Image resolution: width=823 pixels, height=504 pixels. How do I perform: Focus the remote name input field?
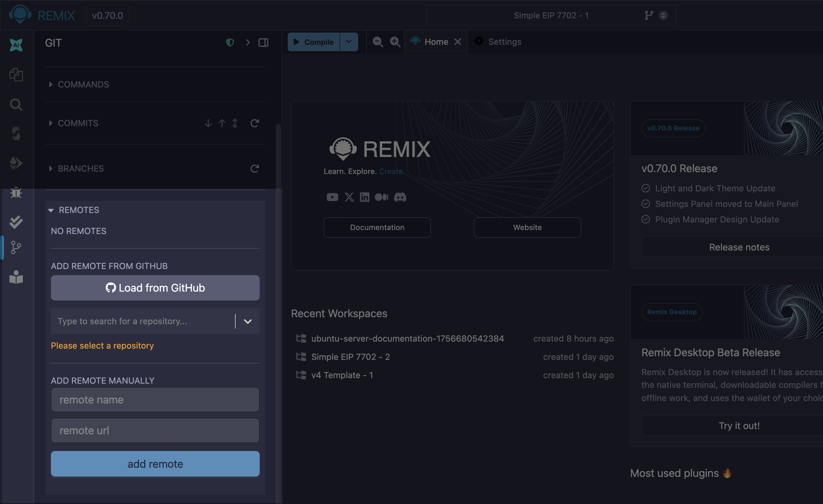tap(155, 400)
